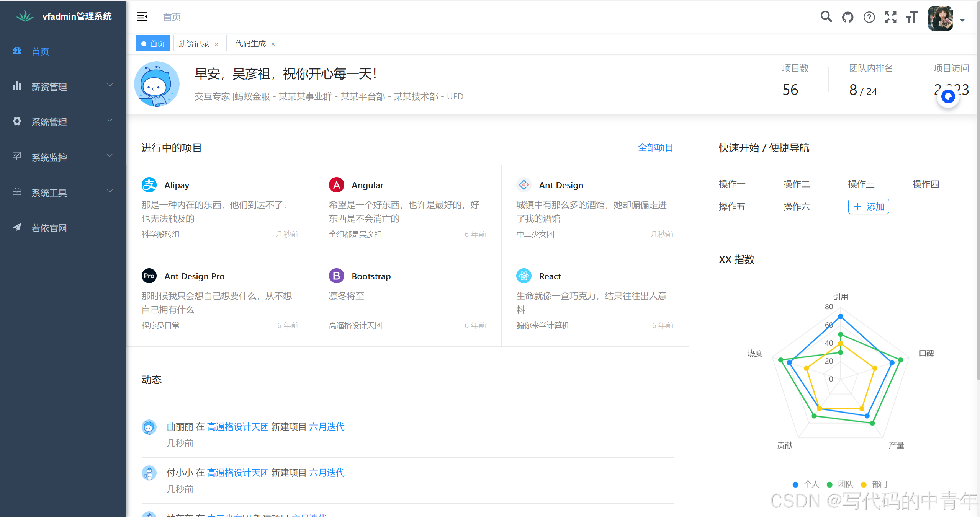Image resolution: width=980 pixels, height=517 pixels.
Task: Close the 代码生成 tab
Action: point(273,44)
